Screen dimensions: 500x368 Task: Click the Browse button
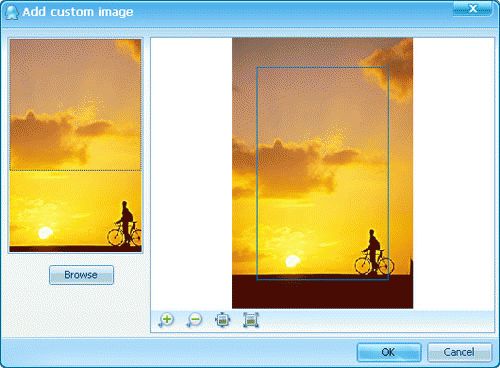coord(81,275)
